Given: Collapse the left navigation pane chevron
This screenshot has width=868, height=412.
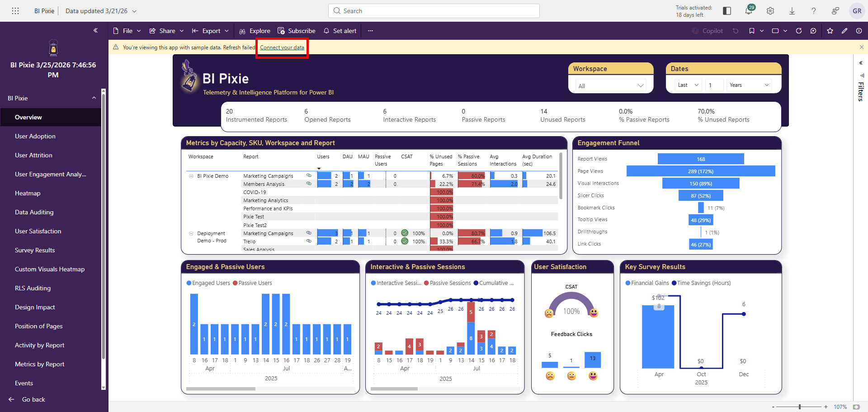Looking at the screenshot, I should [x=95, y=30].
